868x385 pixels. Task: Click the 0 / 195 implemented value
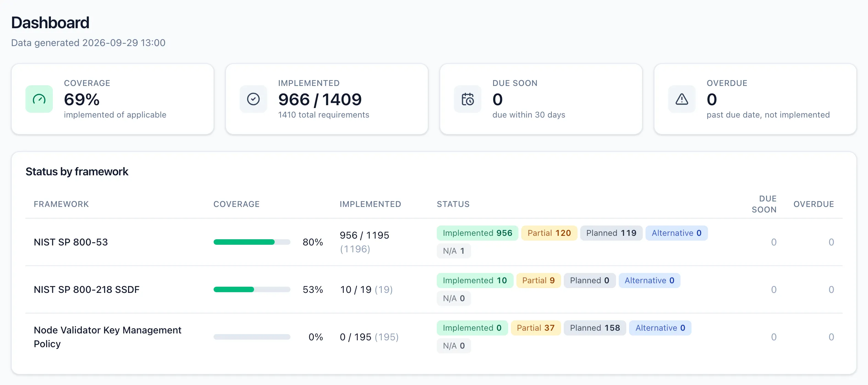(355, 337)
